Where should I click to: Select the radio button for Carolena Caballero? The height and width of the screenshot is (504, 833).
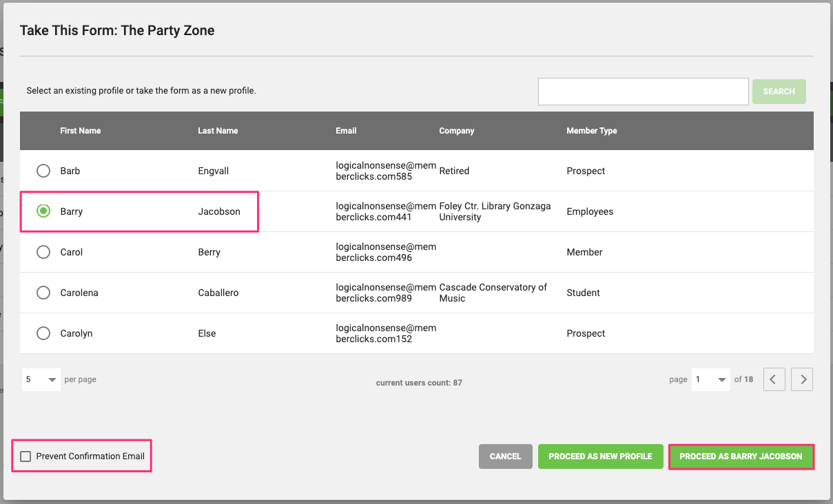[43, 293]
